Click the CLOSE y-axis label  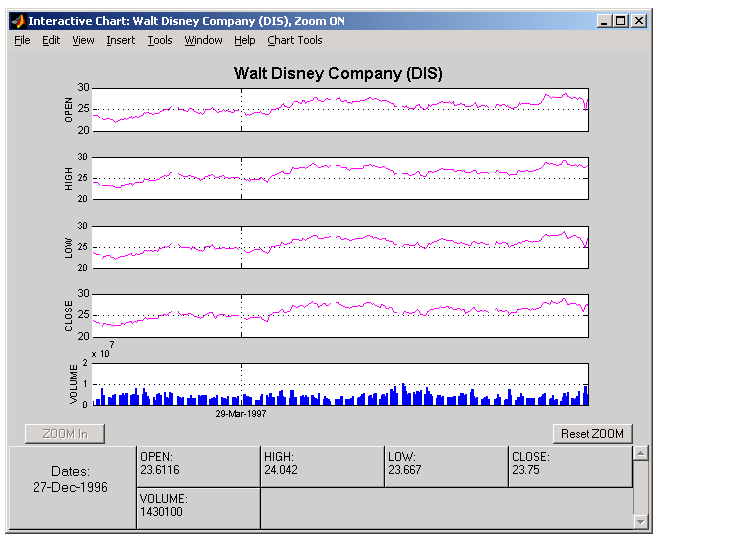(x=69, y=316)
